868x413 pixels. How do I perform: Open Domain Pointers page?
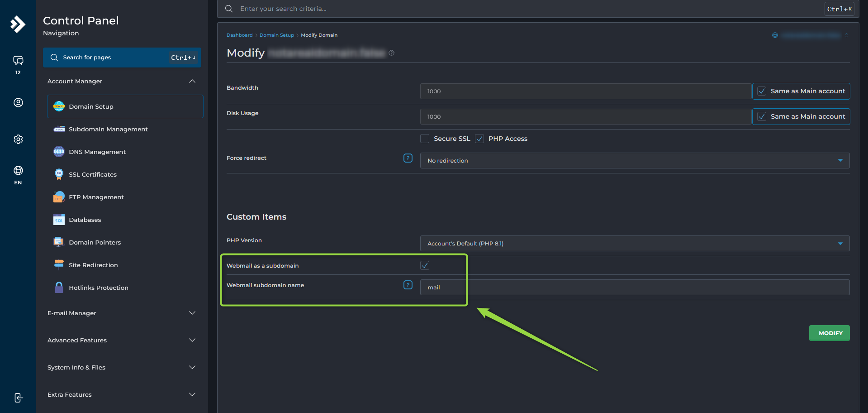[125, 242]
